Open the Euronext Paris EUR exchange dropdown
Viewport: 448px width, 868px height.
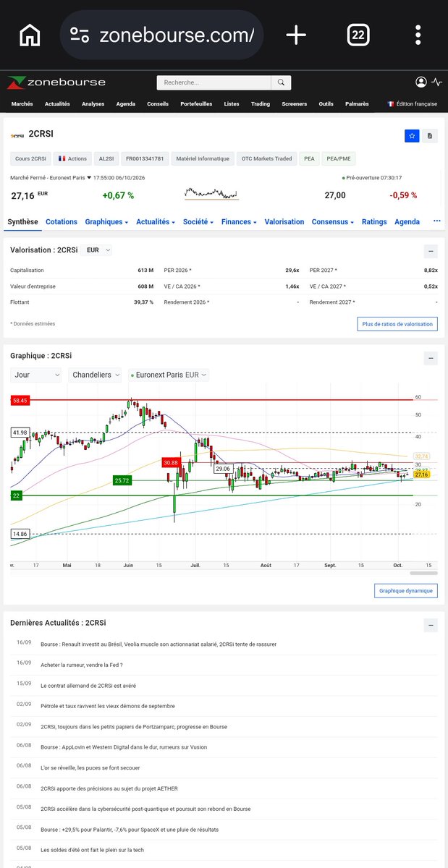(169, 375)
